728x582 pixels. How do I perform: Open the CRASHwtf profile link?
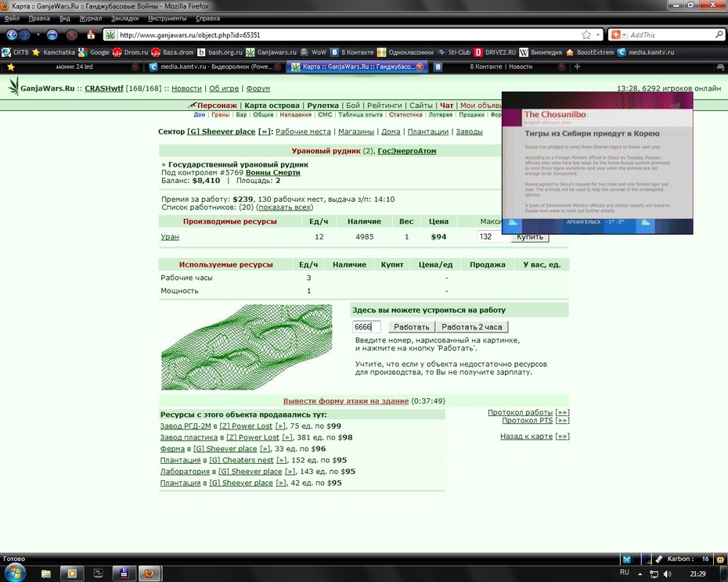[103, 88]
